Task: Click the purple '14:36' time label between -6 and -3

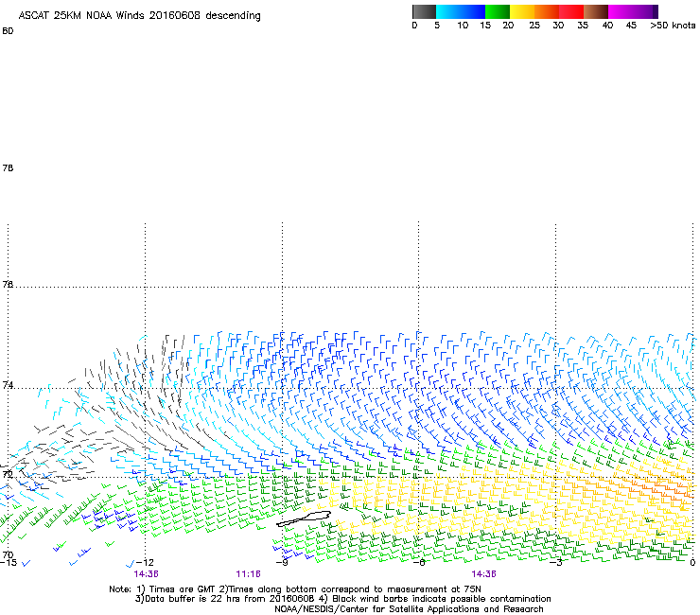Action: 483,574
